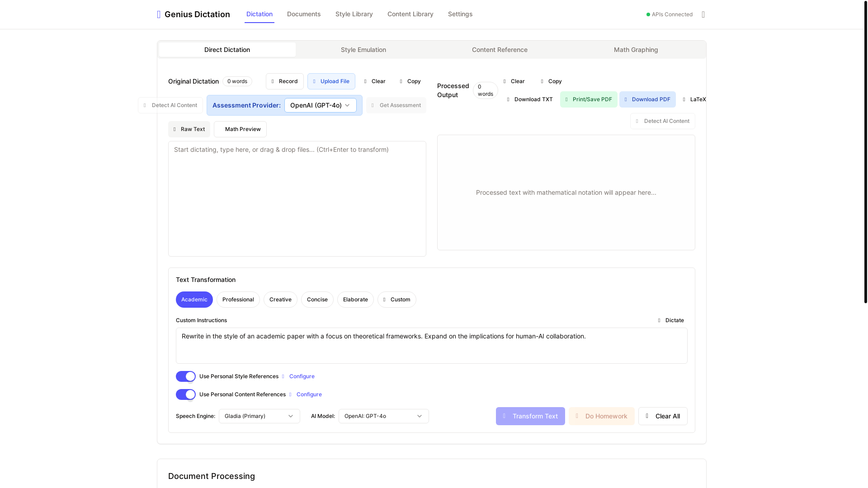Click Print/Save PDF button
Screen dimensions: 868x488
(x=589, y=99)
